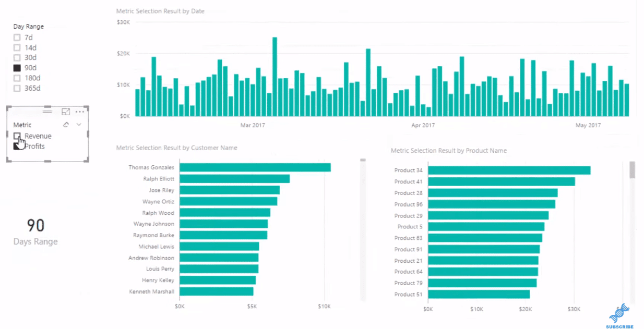The height and width of the screenshot is (329, 644).
Task: Select the Thomas Gonzales bar
Action: (x=255, y=167)
